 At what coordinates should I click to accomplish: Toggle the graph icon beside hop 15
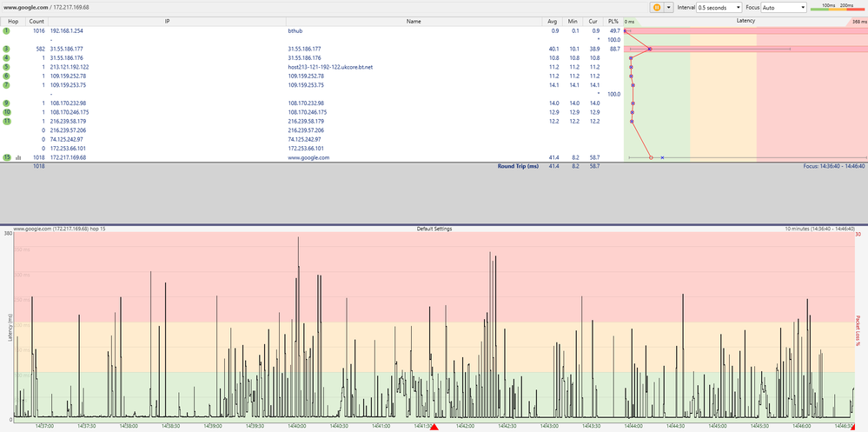[x=18, y=157]
